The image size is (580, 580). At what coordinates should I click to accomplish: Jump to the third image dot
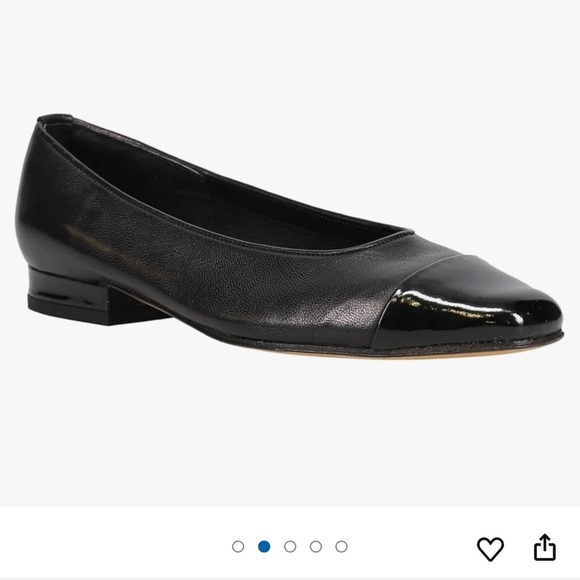tap(290, 546)
